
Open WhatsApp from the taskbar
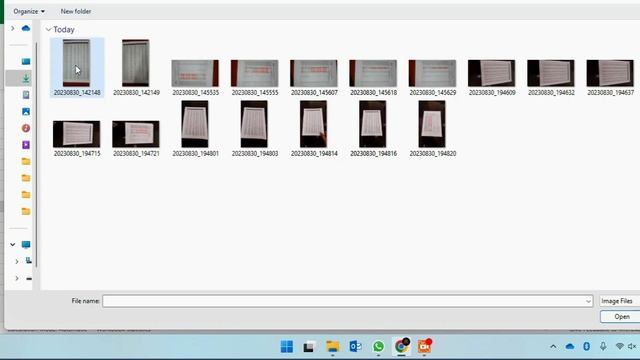pyautogui.click(x=378, y=347)
